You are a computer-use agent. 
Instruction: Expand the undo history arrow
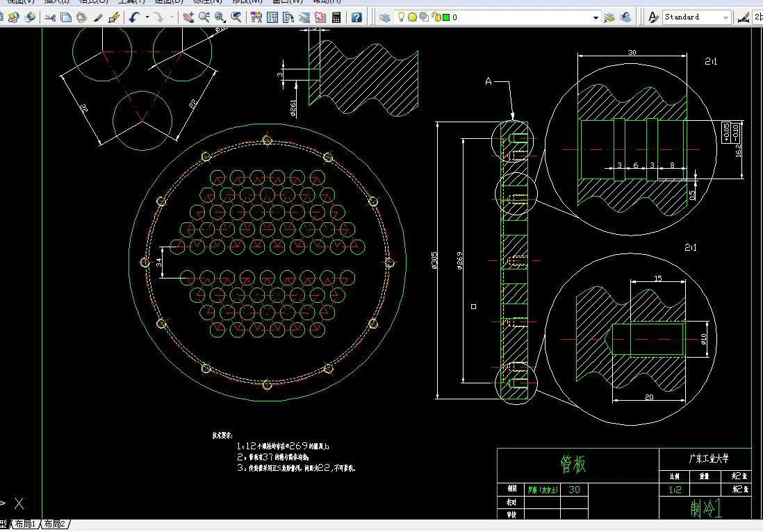pyautogui.click(x=147, y=17)
